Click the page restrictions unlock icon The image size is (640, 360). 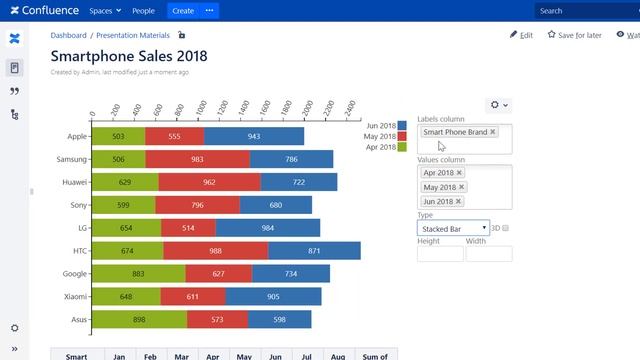(182, 35)
